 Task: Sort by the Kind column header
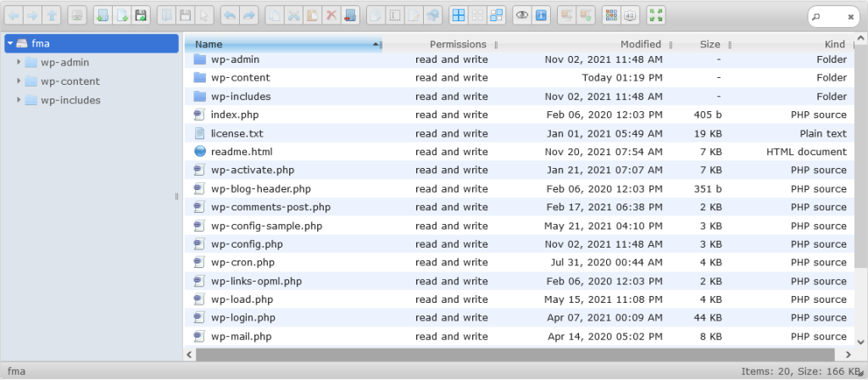tap(835, 44)
